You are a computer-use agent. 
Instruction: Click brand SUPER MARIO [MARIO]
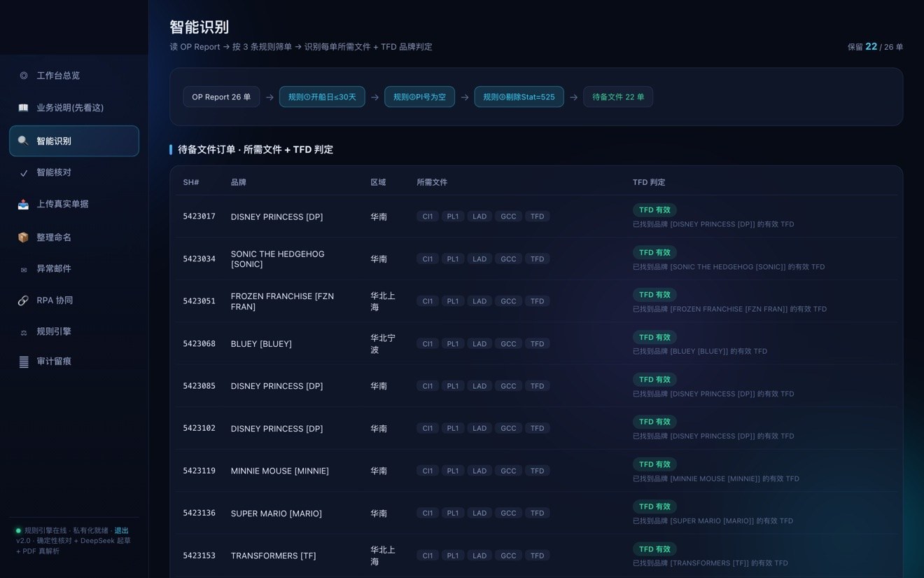pos(276,514)
